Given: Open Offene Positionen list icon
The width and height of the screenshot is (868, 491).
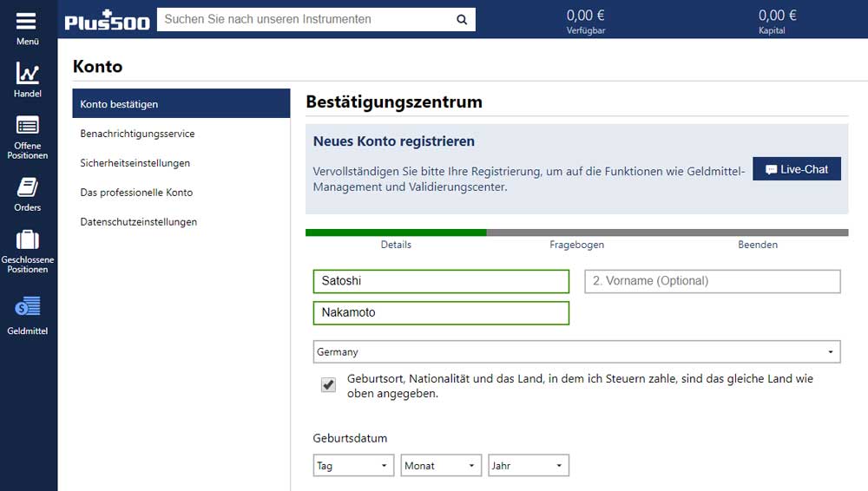Looking at the screenshot, I should (27, 126).
